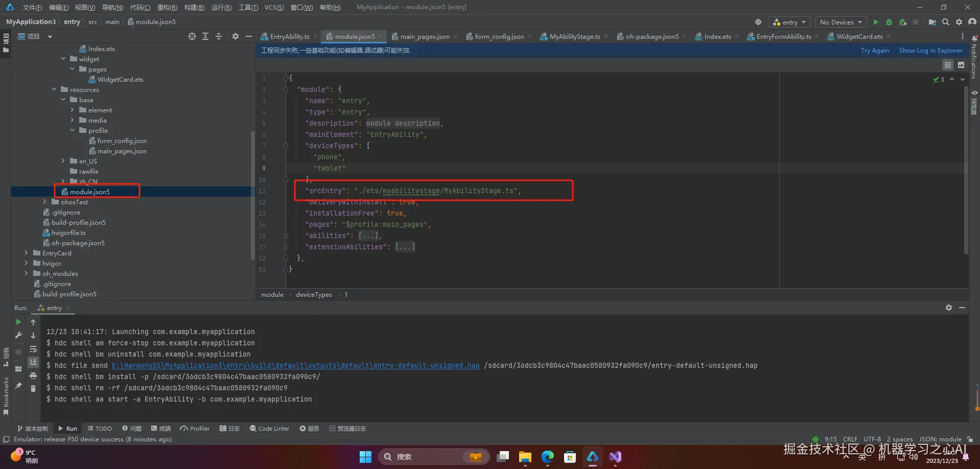Toggle soft-wrap in Run console
The image size is (980, 469).
(33, 349)
